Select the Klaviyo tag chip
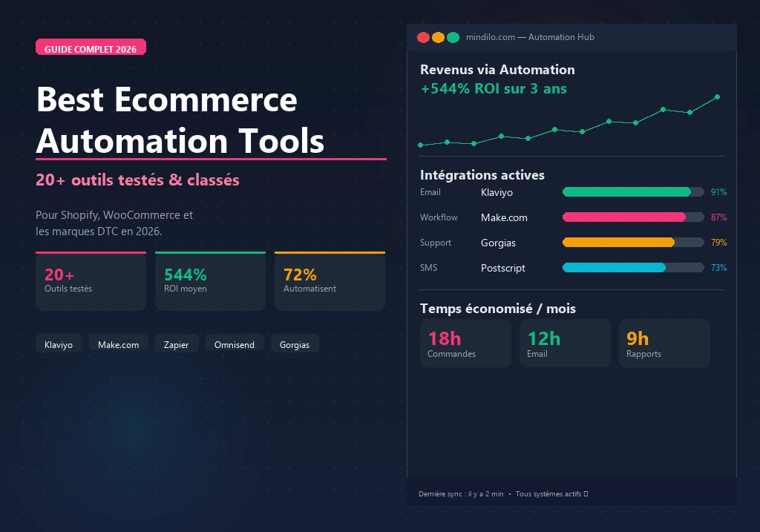Image resolution: width=760 pixels, height=532 pixels. click(x=59, y=344)
